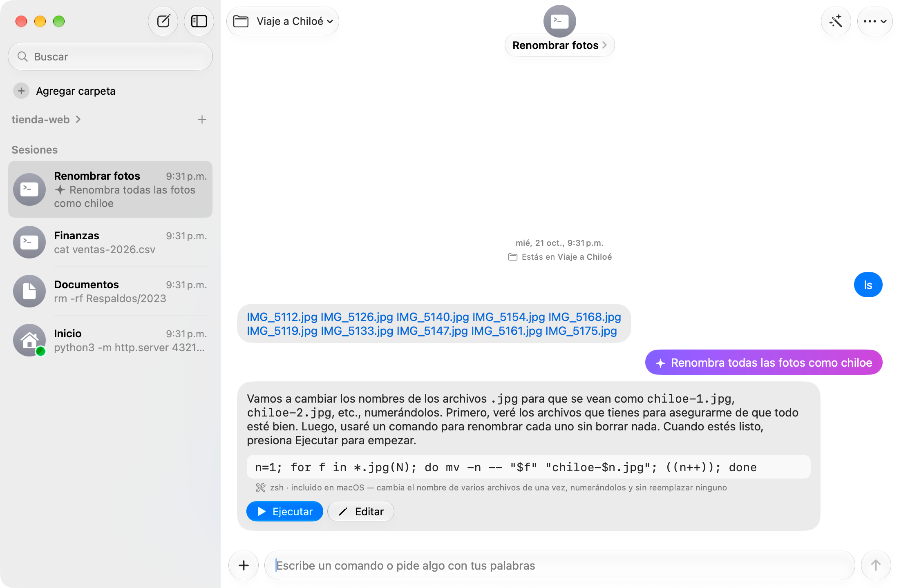Click the cat ventas-2026.csv preview text
This screenshot has width=899, height=588.
point(105,249)
